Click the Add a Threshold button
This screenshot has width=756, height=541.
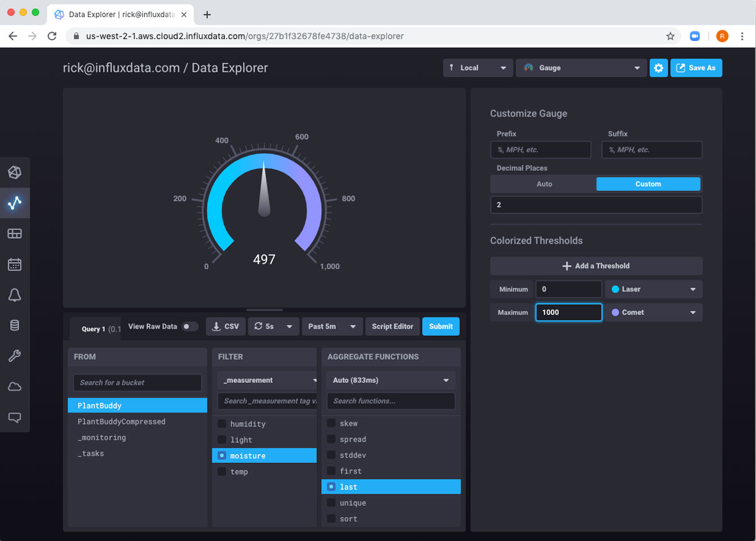coord(596,266)
